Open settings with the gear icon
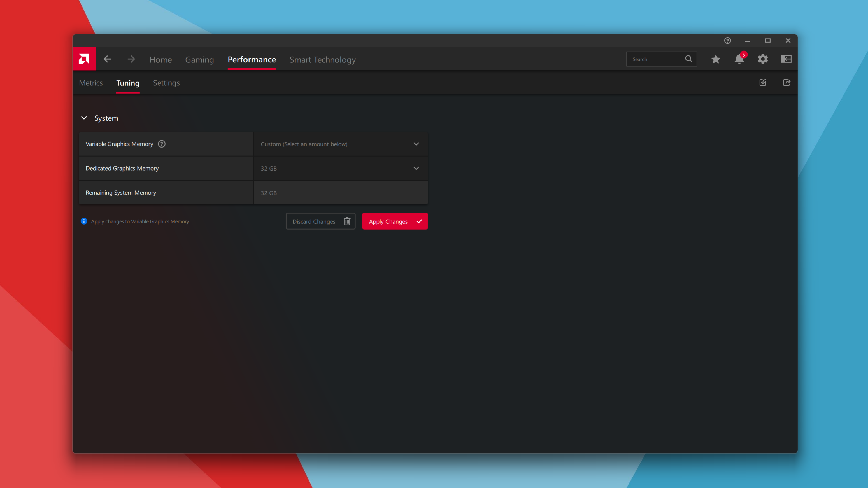Screen dimensions: 868x488 coord(763,59)
